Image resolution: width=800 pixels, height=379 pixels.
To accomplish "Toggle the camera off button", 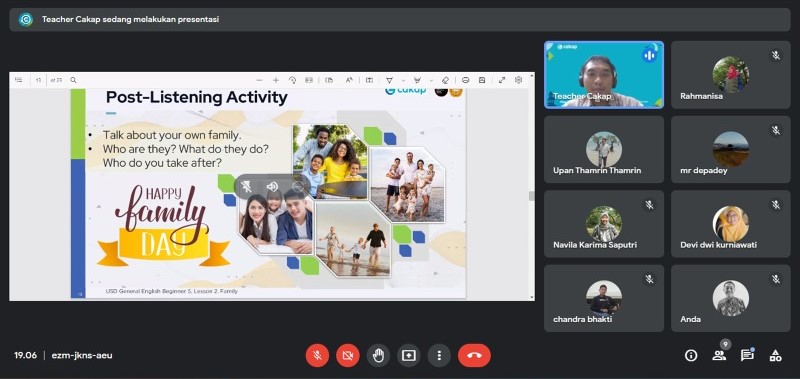I will (x=348, y=356).
